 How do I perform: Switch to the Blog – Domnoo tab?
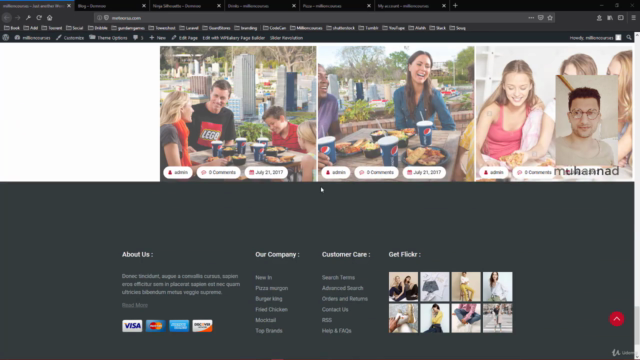point(108,6)
